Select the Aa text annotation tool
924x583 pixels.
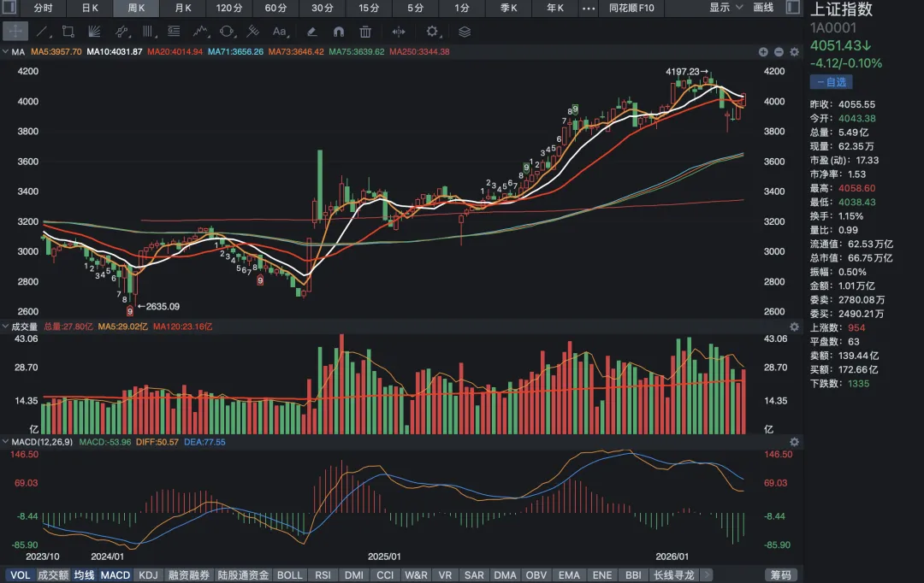click(280, 32)
